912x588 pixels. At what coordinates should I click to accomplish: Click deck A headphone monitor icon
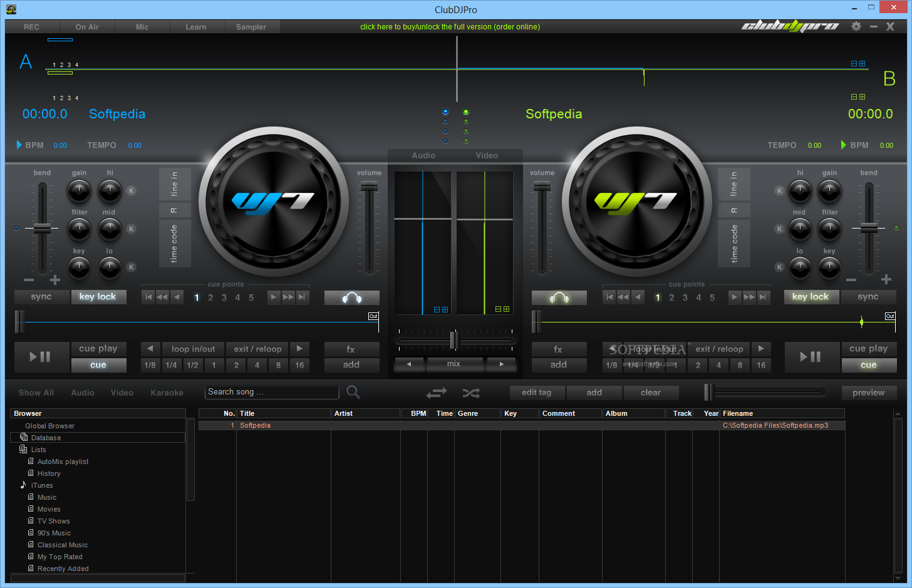(352, 298)
